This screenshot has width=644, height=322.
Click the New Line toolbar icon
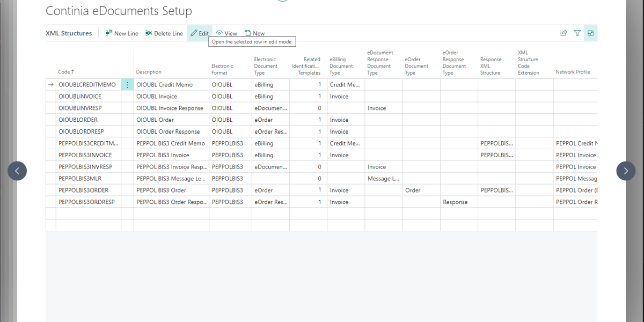[x=109, y=33]
